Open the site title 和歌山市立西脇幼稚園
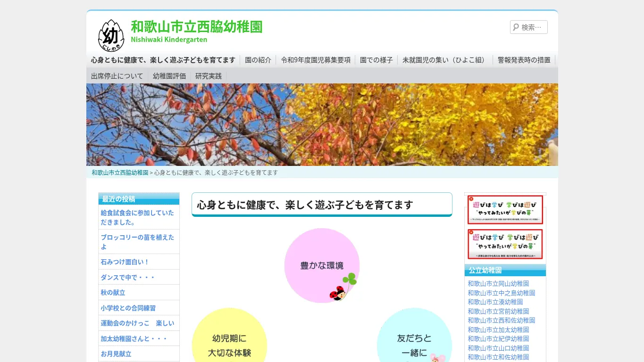The image size is (644, 362). coord(196,26)
